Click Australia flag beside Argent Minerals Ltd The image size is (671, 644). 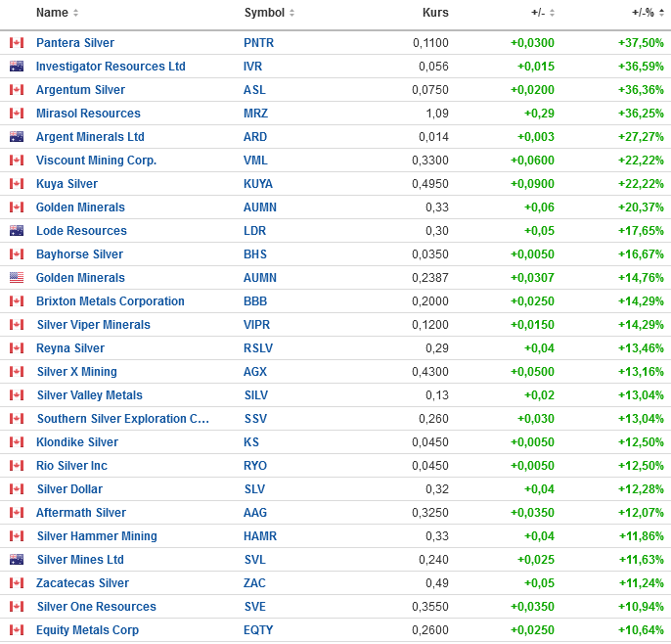[x=17, y=137]
